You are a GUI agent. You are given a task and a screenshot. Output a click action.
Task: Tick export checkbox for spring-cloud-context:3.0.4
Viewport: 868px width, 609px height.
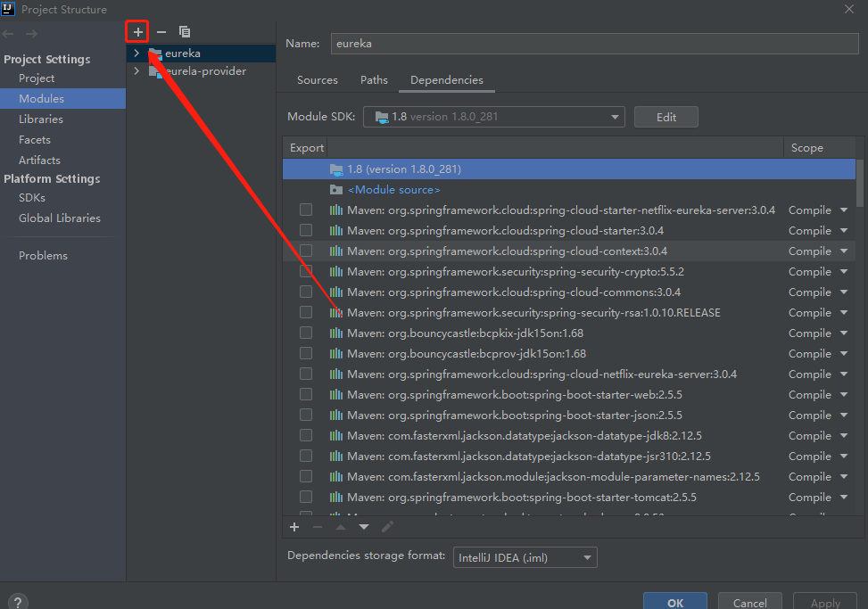(306, 251)
